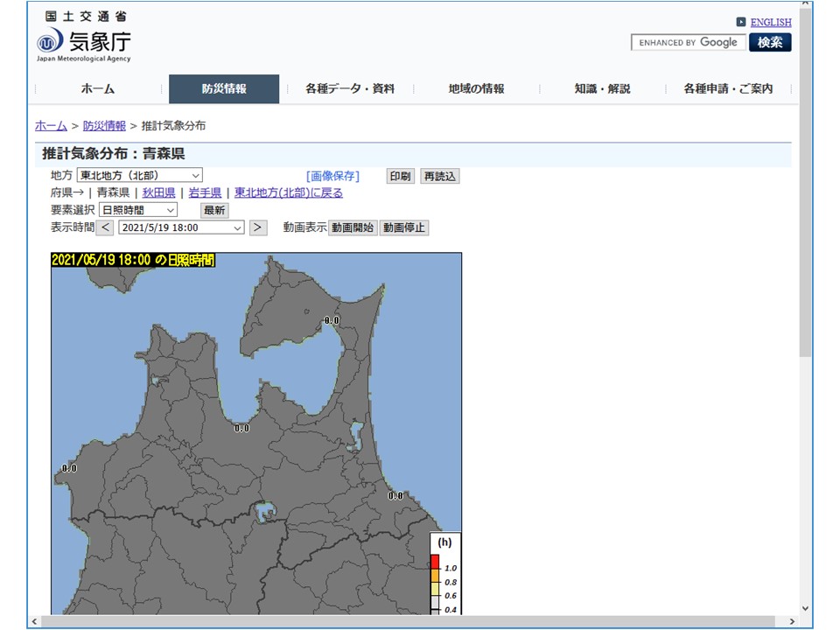The width and height of the screenshot is (840, 630).
Task: Follow the 防災情報 breadcrumb link
Action: tap(104, 126)
